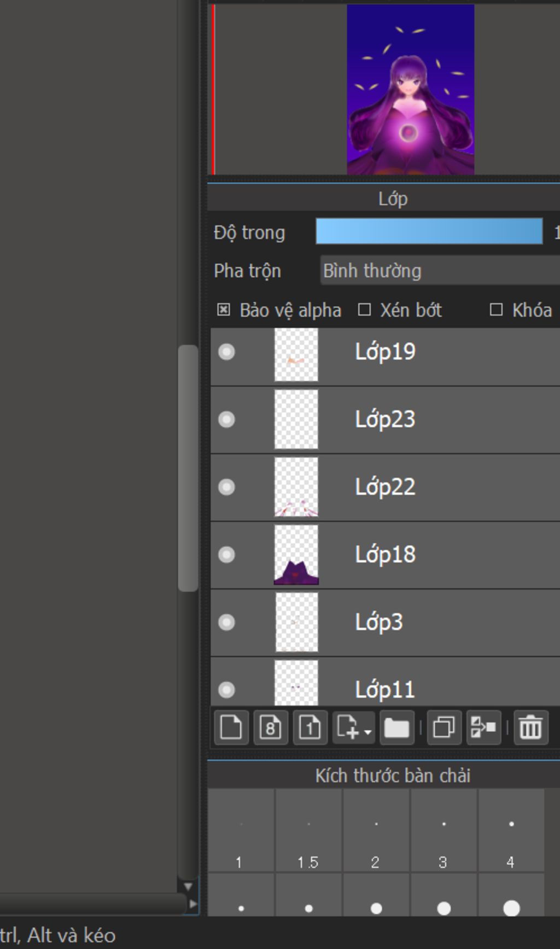Enable the Khóa checkbox
This screenshot has height=949, width=560.
pos(496,310)
